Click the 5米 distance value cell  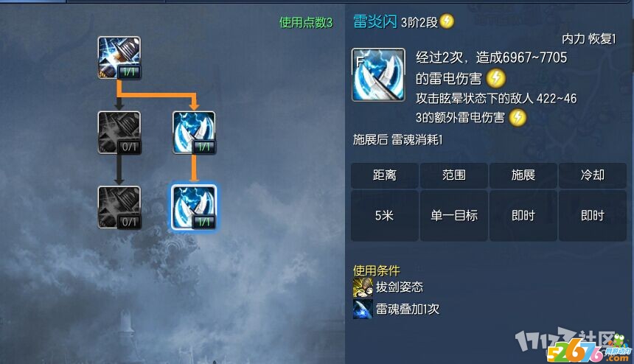click(385, 216)
